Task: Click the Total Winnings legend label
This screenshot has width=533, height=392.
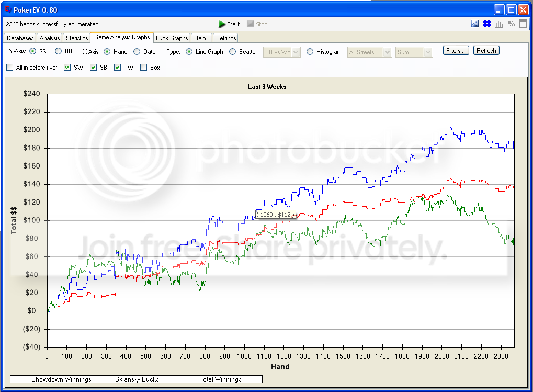Action: (220, 379)
